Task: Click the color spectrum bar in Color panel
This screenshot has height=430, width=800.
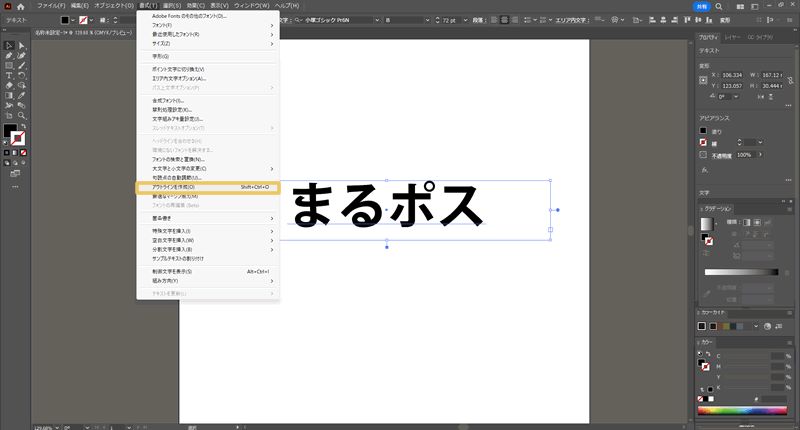Action: pos(743,411)
